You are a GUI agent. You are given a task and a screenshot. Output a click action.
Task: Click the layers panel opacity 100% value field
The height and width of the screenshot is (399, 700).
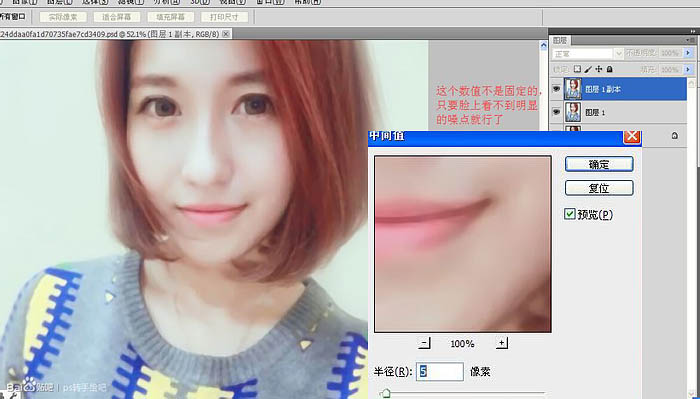670,53
